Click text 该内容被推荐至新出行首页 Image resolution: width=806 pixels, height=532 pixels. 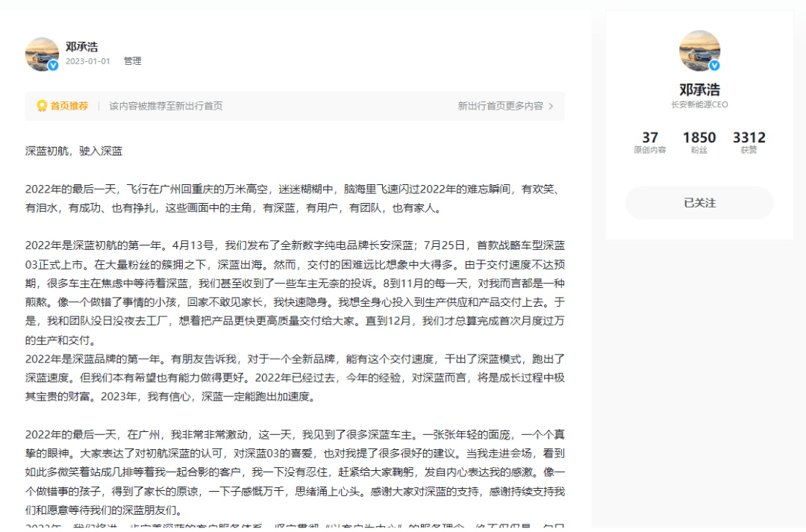pos(166,106)
